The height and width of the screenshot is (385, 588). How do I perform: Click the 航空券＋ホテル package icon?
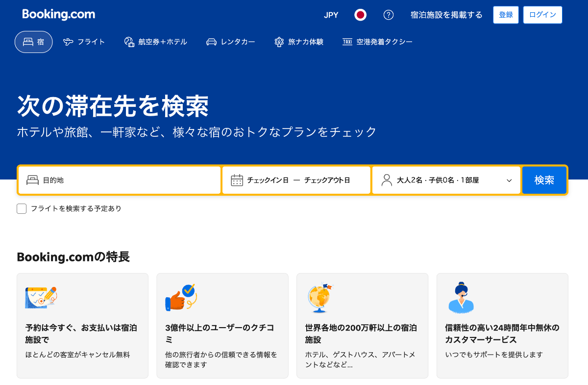click(129, 42)
